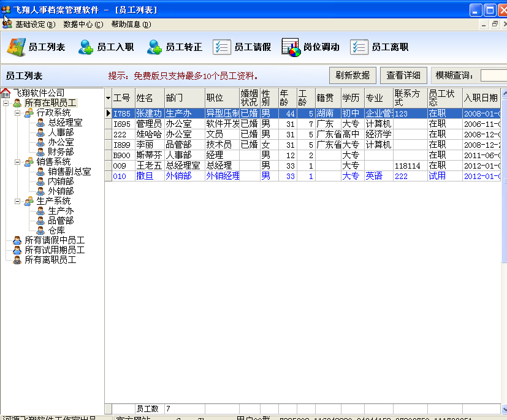Click the vertical scrollbar of the grid

[504, 251]
